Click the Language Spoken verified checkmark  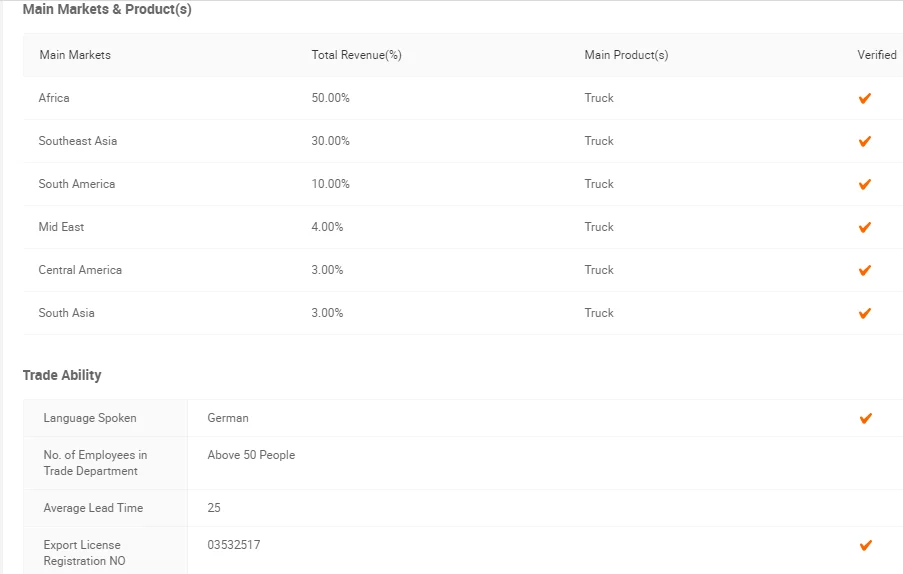[x=865, y=418]
